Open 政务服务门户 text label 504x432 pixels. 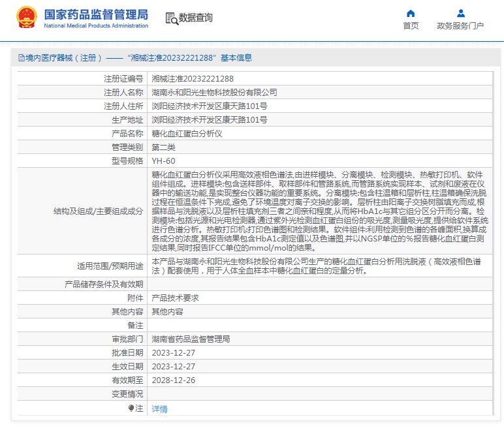[460, 26]
